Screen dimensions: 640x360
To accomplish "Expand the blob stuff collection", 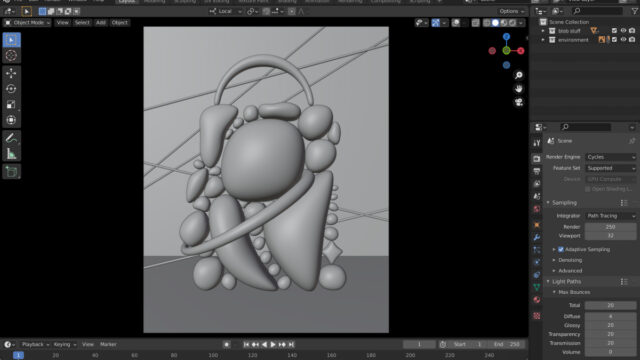I will (543, 31).
